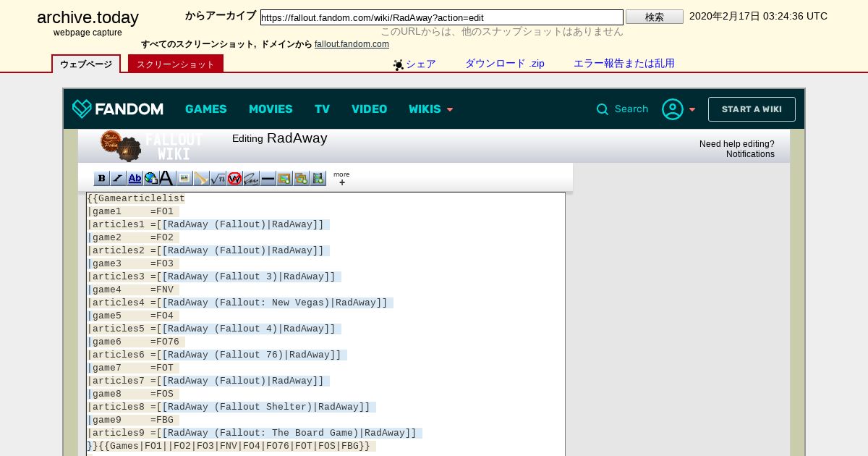Insert horizontal line icon
Viewport: 868px width, 456px height.
tap(268, 178)
